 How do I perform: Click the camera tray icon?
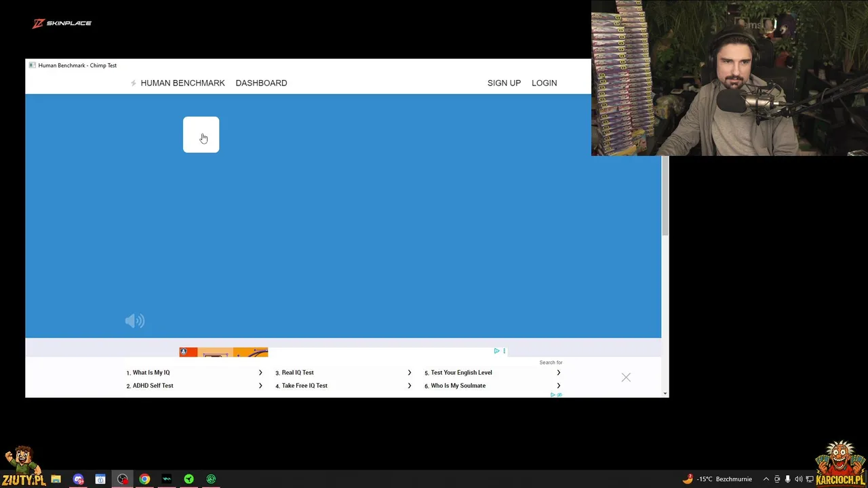777,479
